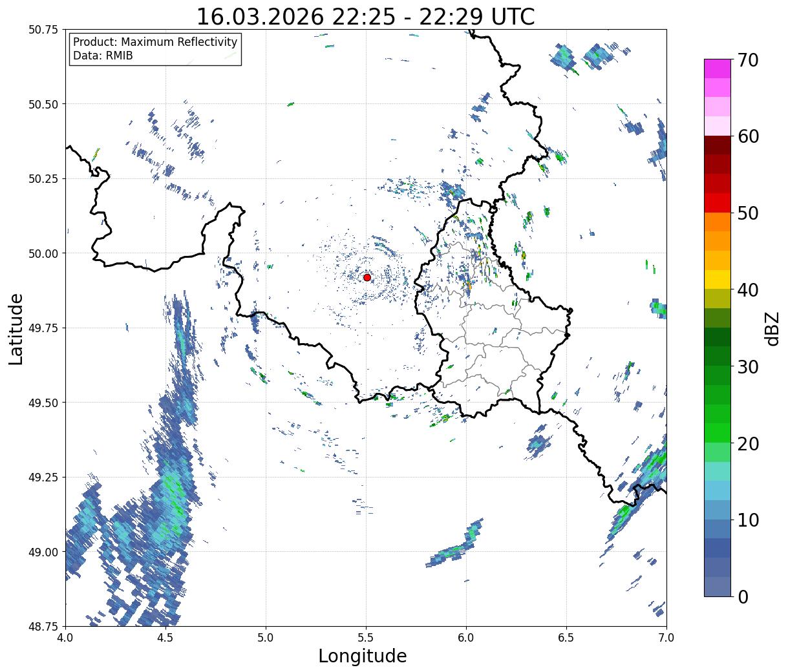Viewport: 788px width, 672px height.
Task: Click the longitude tick label 7.0
Action: (666, 638)
